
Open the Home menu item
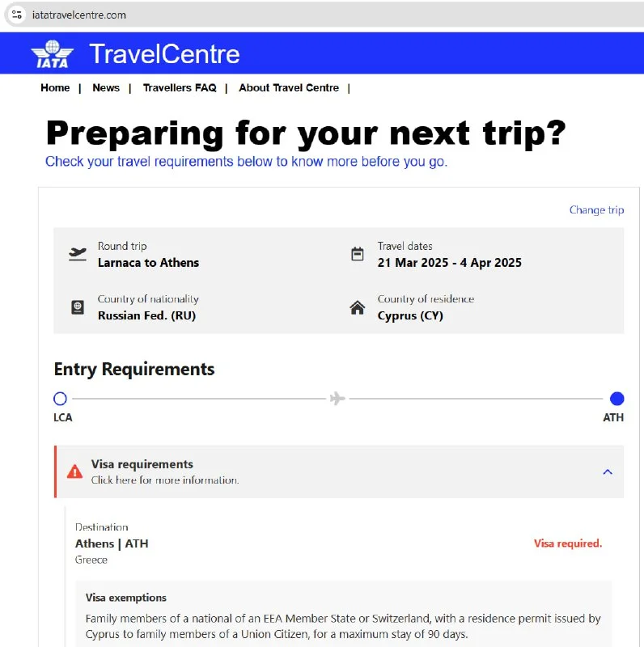[x=55, y=87]
